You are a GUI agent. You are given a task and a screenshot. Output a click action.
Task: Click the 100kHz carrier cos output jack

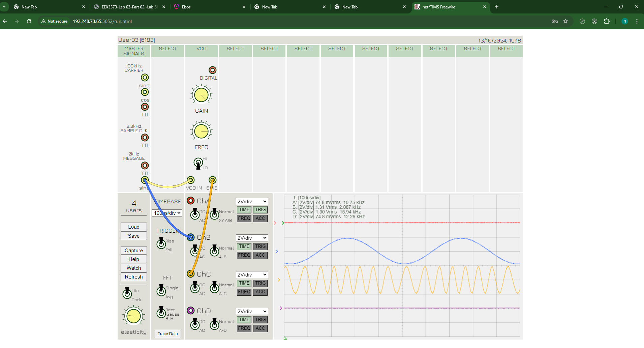tap(145, 92)
